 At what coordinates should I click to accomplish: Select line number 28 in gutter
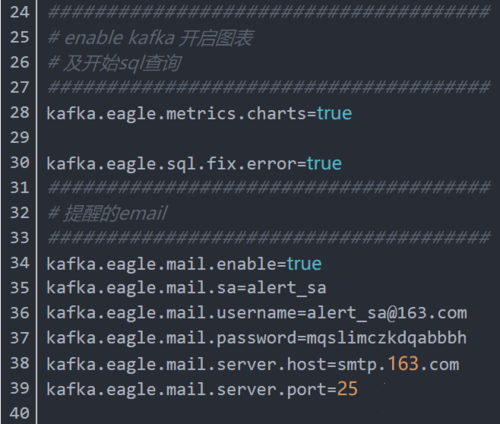coord(20,112)
